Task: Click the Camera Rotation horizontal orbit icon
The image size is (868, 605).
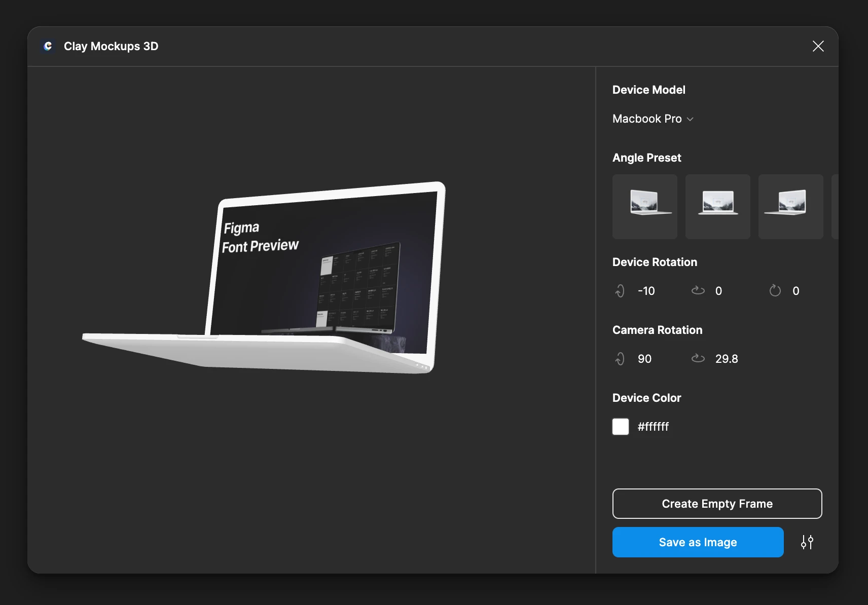Action: click(698, 358)
